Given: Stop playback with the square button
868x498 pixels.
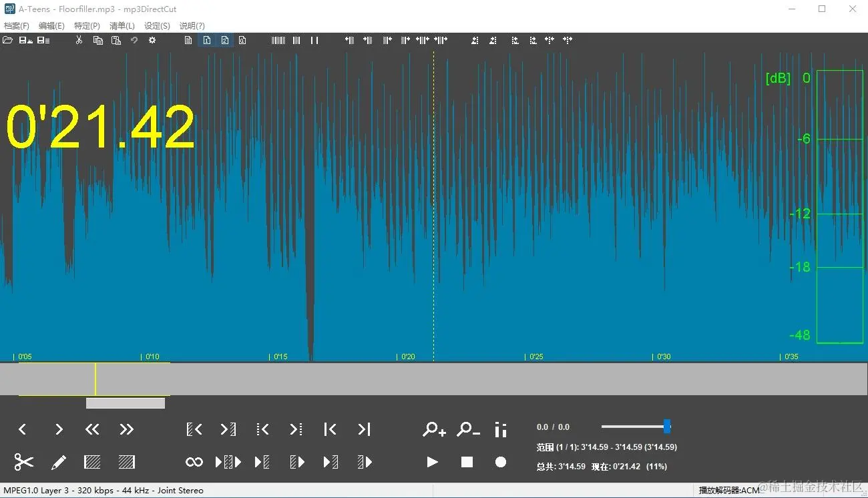Looking at the screenshot, I should pyautogui.click(x=467, y=462).
